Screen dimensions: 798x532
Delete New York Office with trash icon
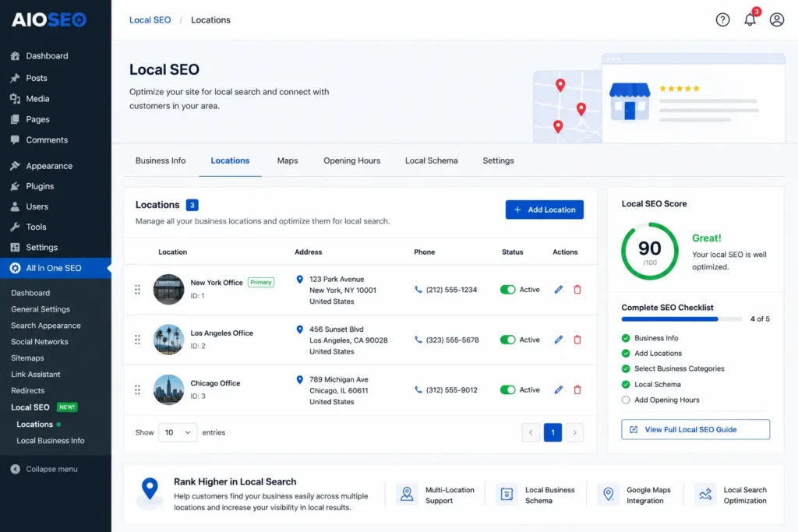[577, 290]
